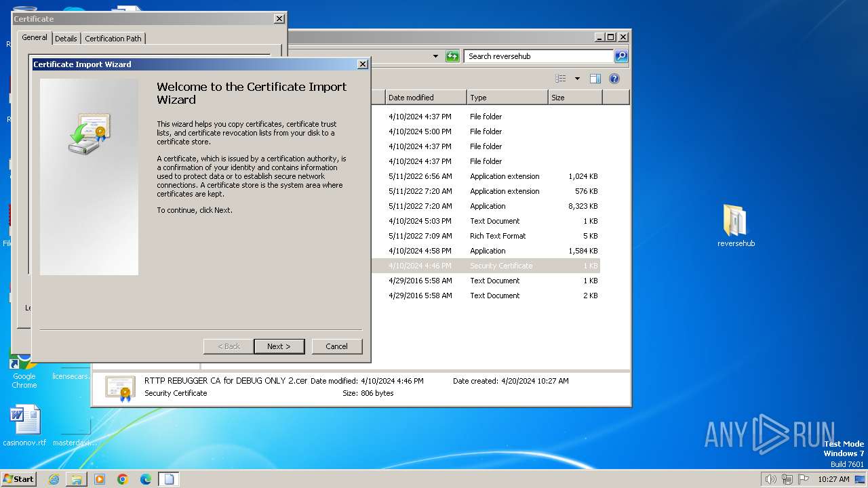Toggle the preview pane icon

point(595,79)
